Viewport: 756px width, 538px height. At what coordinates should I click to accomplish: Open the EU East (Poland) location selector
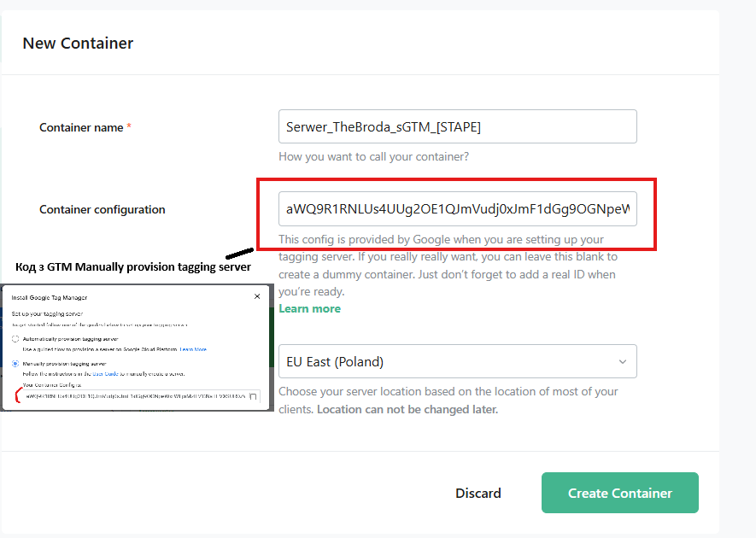click(x=458, y=361)
